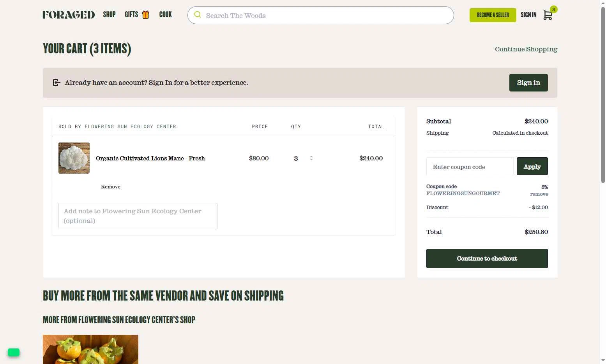Click the $240.00 subtotal value
Viewport: 606px width, 364px height.
pos(536,121)
